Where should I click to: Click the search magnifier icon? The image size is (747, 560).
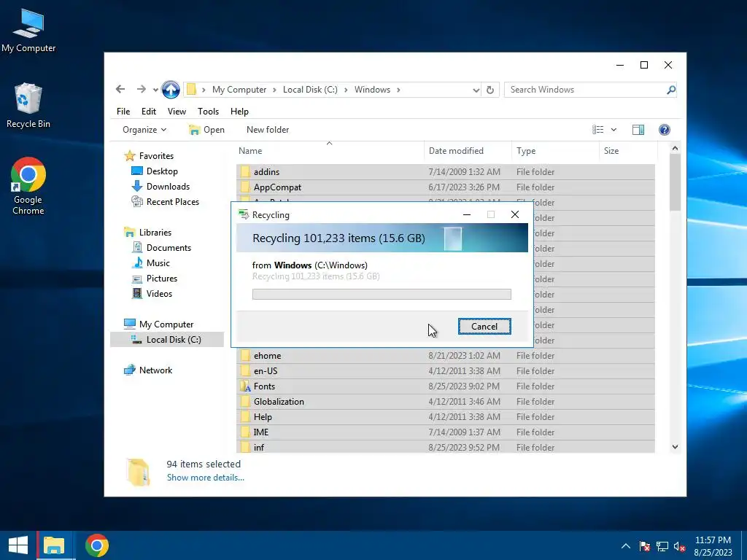[671, 90]
